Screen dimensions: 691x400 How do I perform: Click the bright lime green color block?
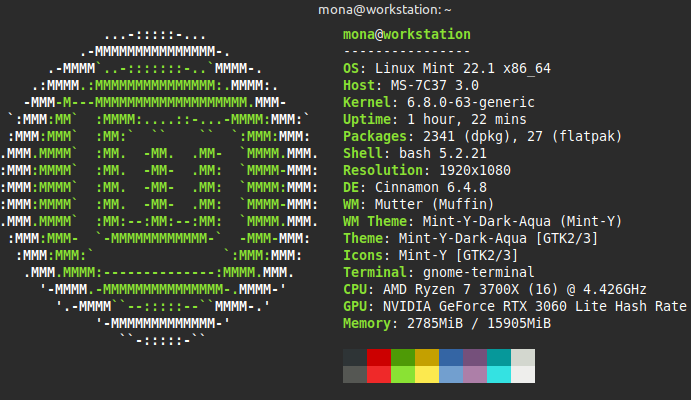pos(403,374)
